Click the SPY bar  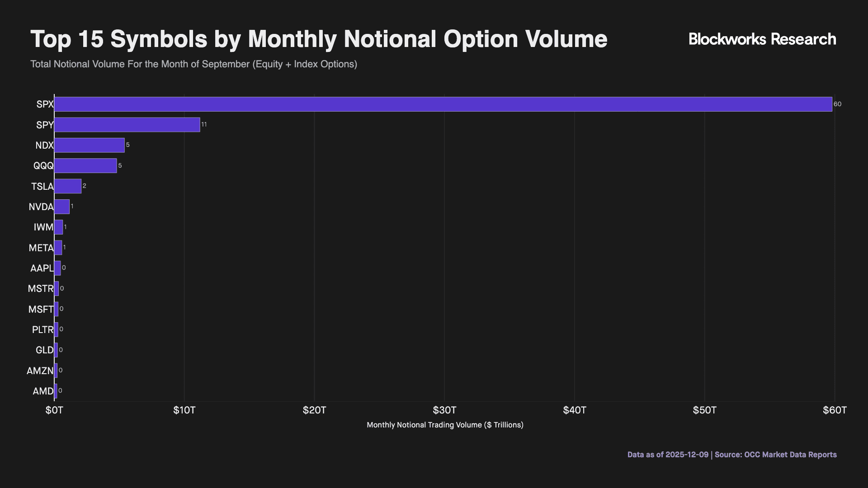click(127, 125)
